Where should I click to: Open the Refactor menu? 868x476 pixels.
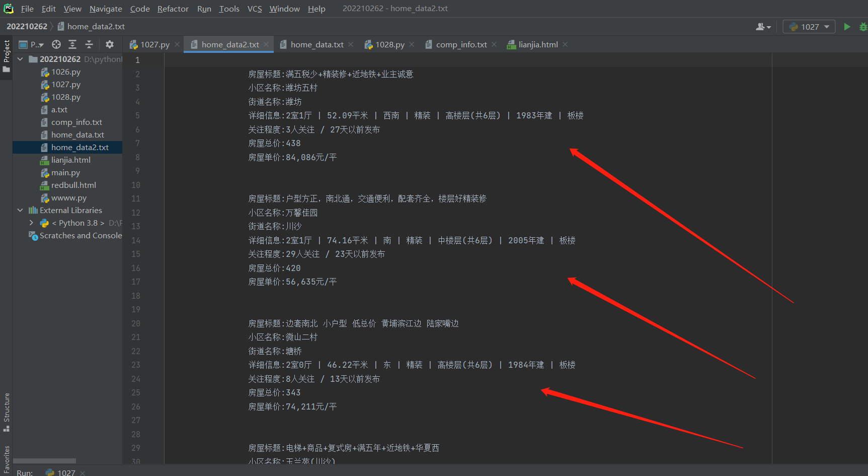173,9
